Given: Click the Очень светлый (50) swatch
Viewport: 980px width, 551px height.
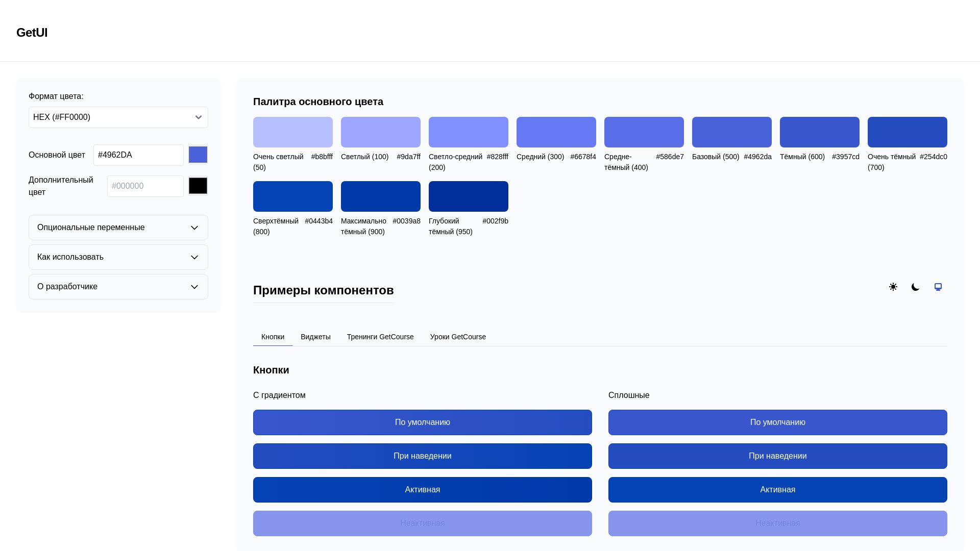Looking at the screenshot, I should [x=293, y=132].
